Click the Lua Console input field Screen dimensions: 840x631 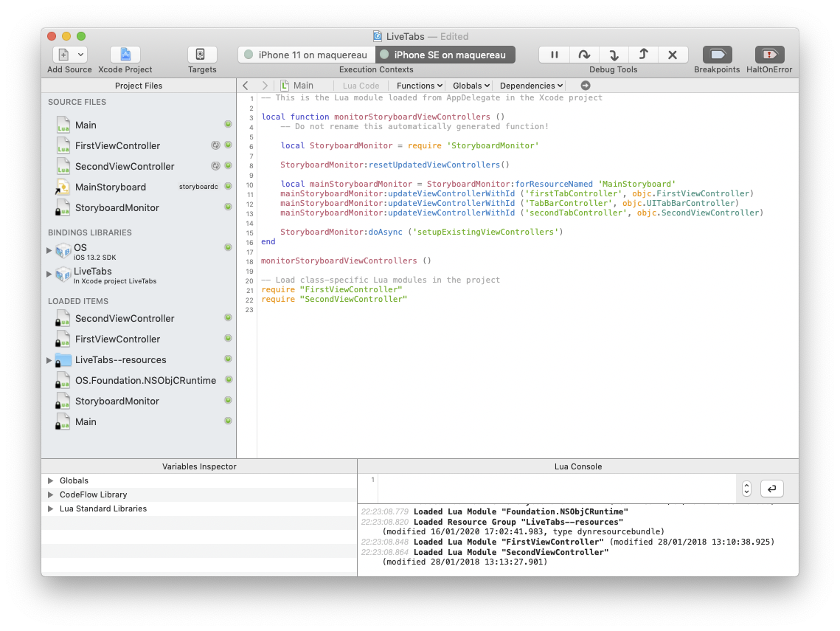tap(557, 489)
